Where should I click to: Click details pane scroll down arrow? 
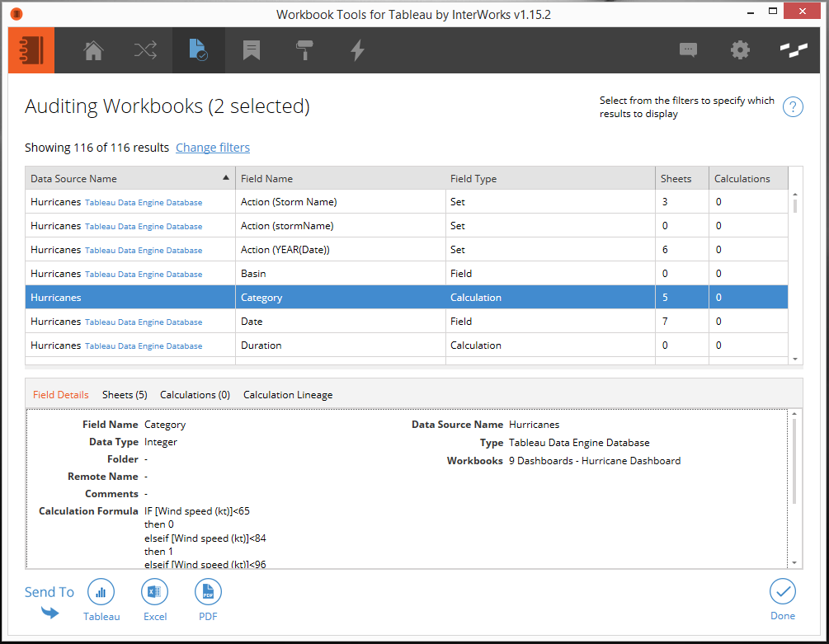click(794, 562)
